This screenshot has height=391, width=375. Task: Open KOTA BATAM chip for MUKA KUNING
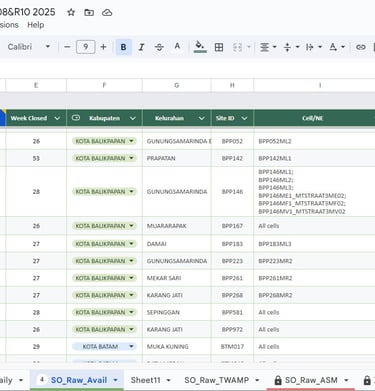[x=104, y=347]
